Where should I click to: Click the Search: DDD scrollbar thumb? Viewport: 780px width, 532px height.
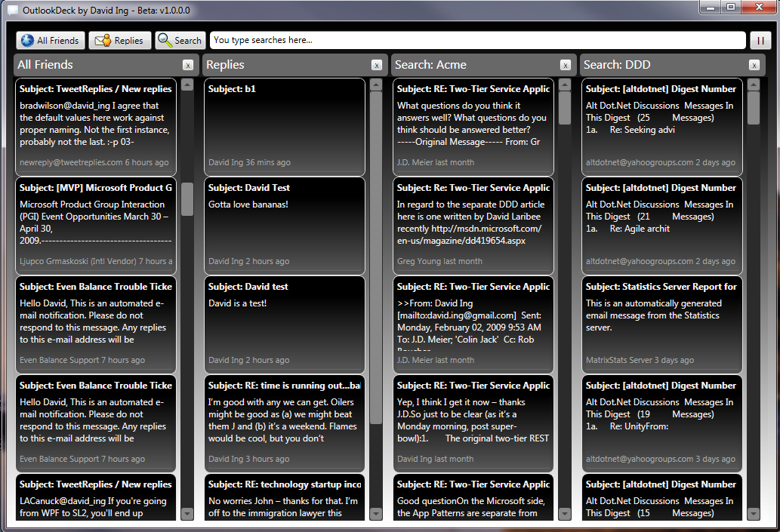tap(754, 108)
